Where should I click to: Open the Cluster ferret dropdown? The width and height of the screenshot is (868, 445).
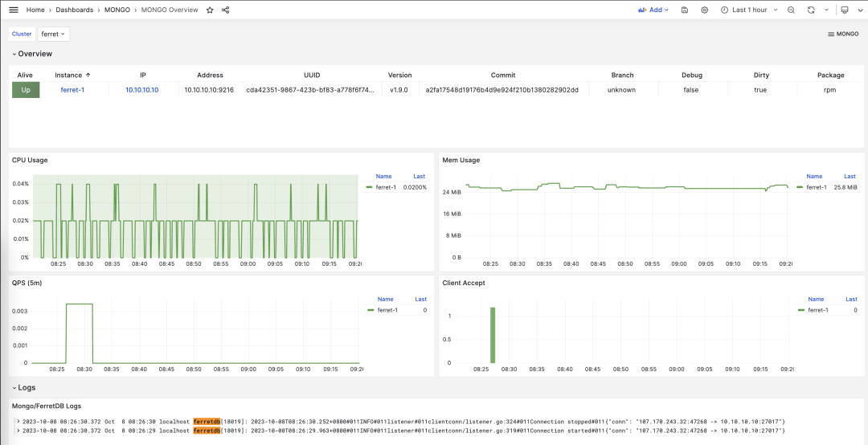pyautogui.click(x=54, y=34)
